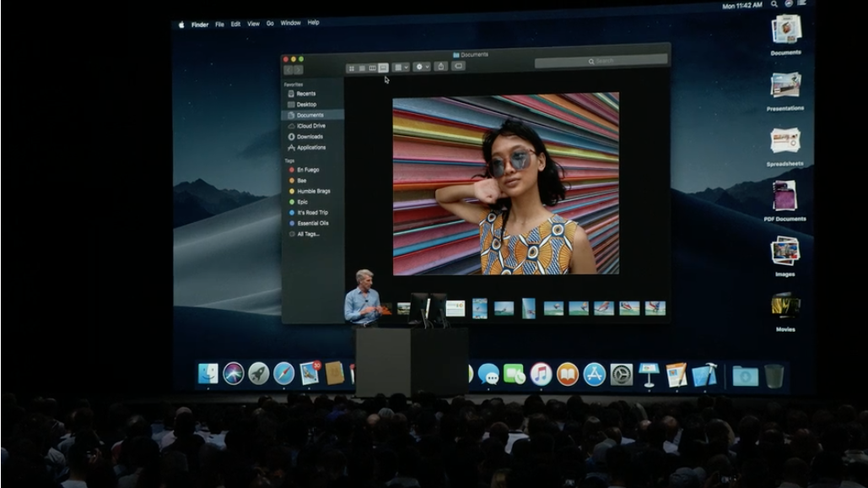Open the Edit menu
868x488 pixels.
coord(236,24)
